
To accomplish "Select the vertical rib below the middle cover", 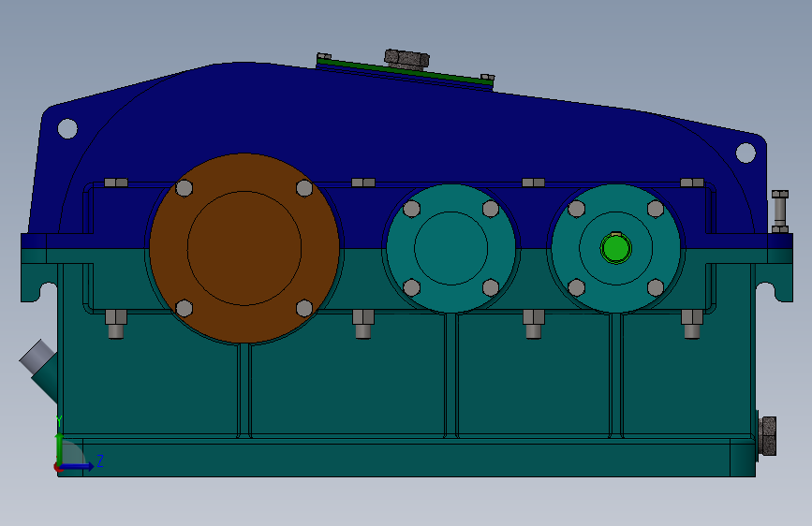I will (x=451, y=375).
